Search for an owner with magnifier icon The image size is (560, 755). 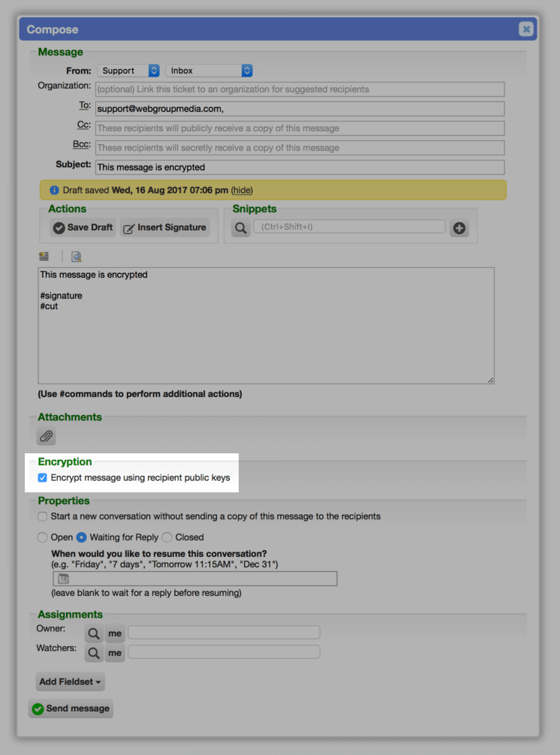(x=94, y=633)
